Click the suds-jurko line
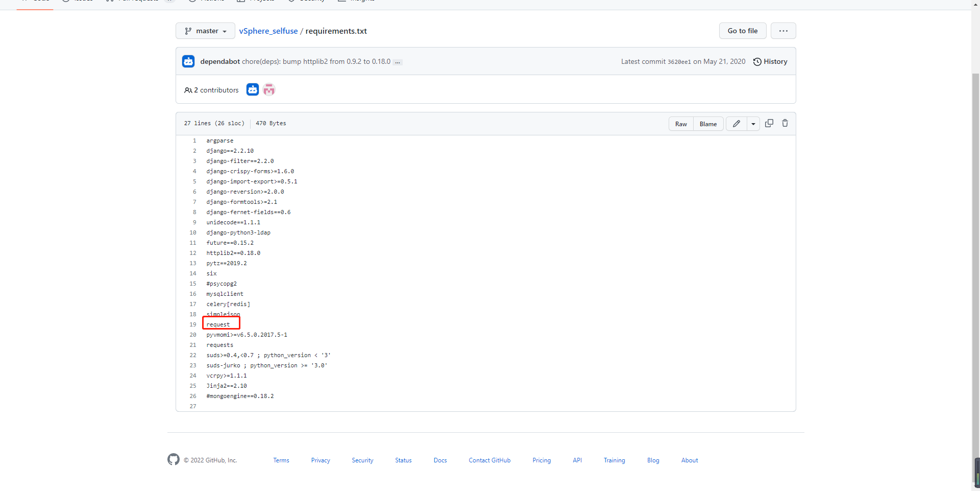 pos(267,365)
